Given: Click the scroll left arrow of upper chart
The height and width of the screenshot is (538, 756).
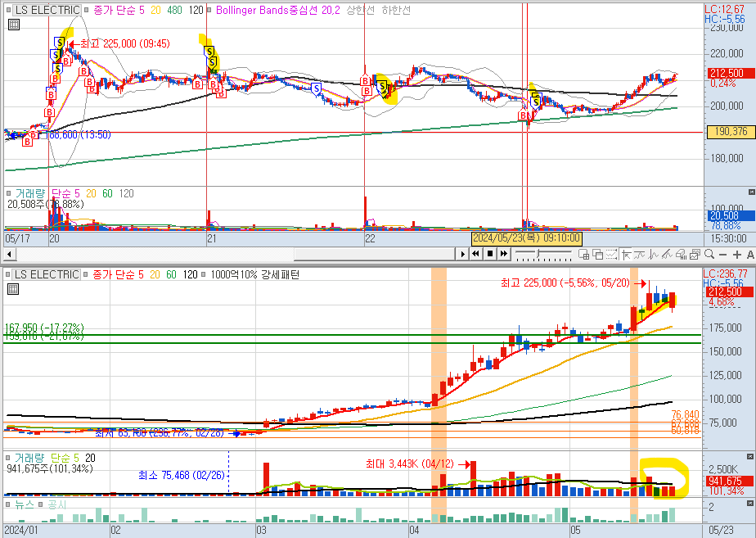Looking at the screenshot, I should [x=10, y=254].
